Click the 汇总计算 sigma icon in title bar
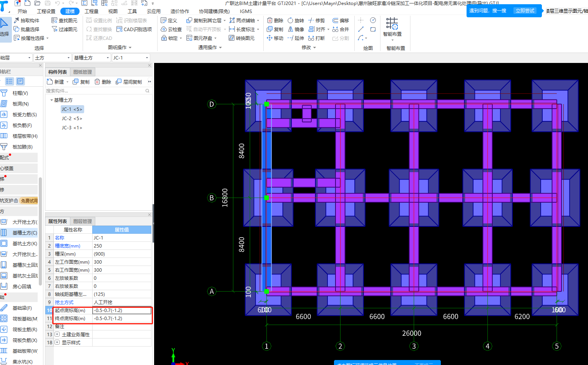 tap(84, 3)
